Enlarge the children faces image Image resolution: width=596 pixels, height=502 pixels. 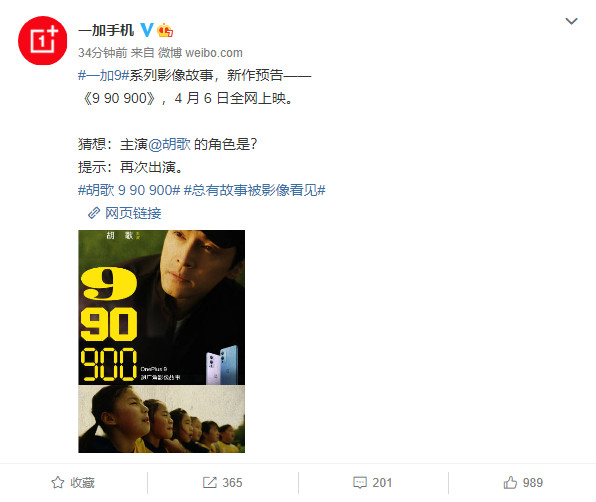click(162, 419)
